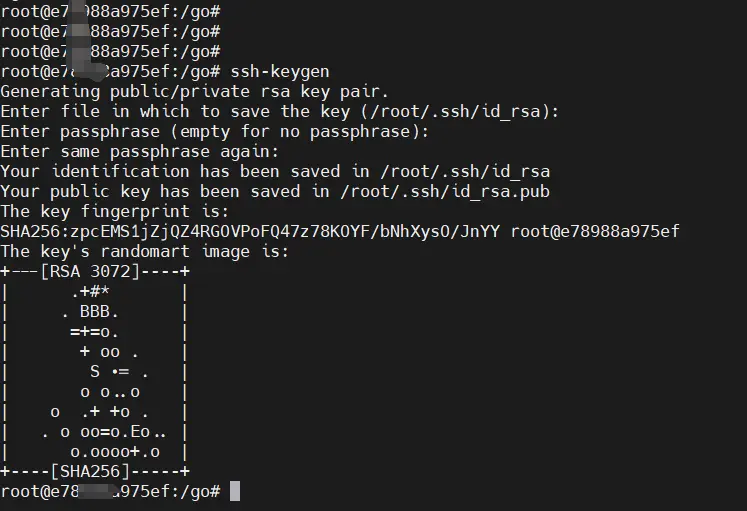Viewport: 747px width, 511px height.
Task: Click the [RSA 3072] randomart header
Action: tap(95, 271)
